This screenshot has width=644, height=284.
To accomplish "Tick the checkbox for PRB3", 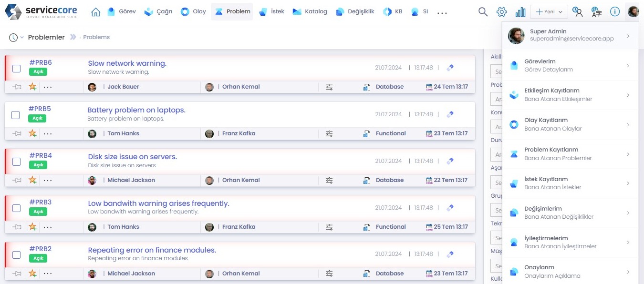I will [16, 208].
